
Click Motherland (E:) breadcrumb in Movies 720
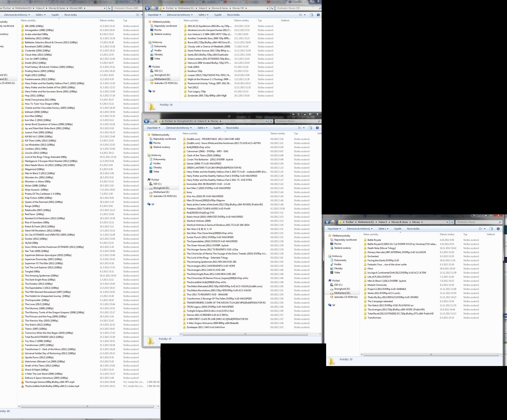point(186,8)
